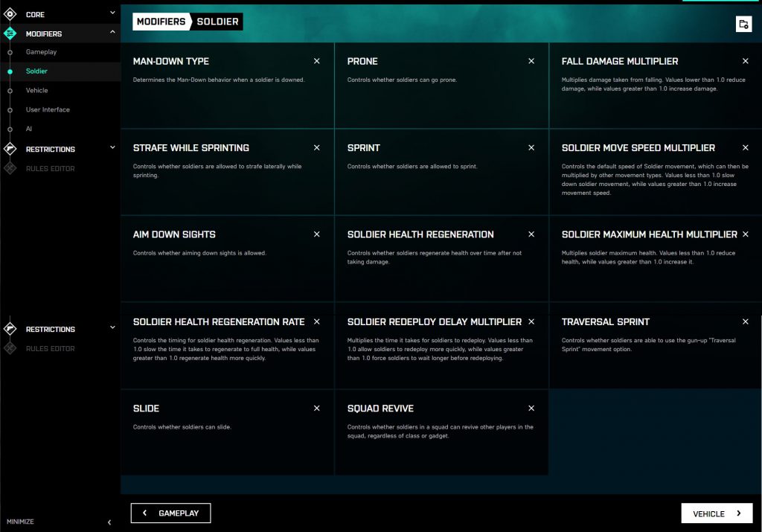Click the X icon on Prone card
The height and width of the screenshot is (532, 762).
tap(531, 61)
